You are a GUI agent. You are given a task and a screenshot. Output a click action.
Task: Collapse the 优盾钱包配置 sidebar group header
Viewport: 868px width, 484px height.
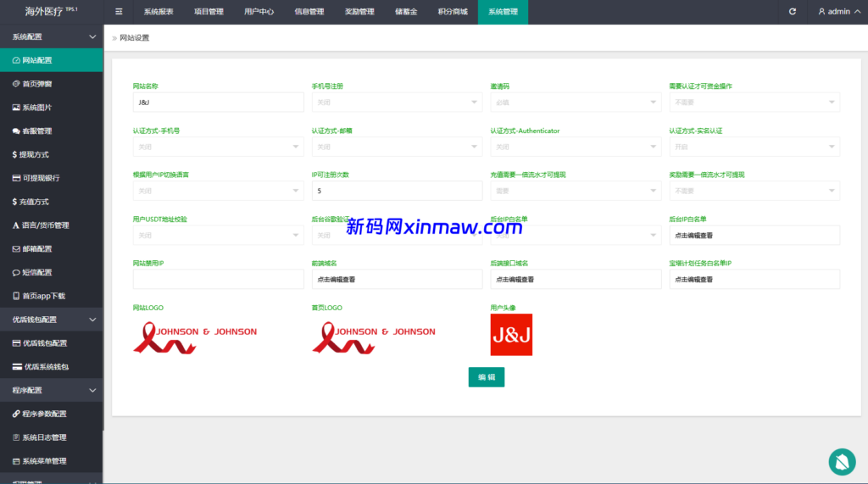click(52, 320)
